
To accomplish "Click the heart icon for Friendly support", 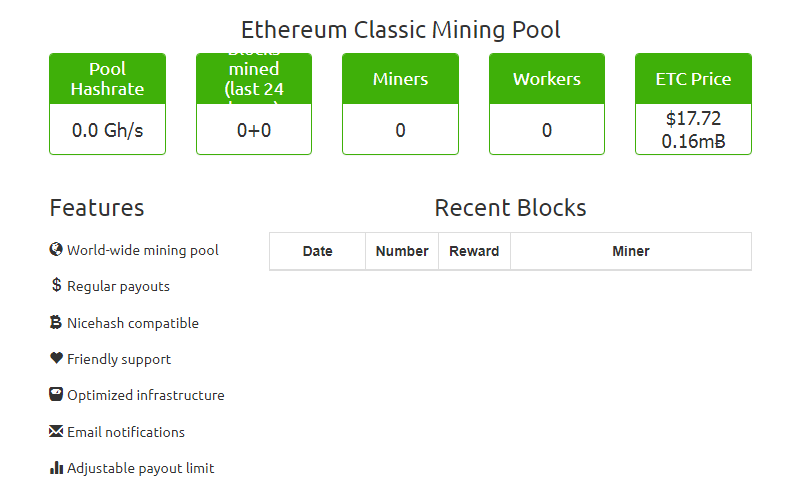I will [x=56, y=358].
